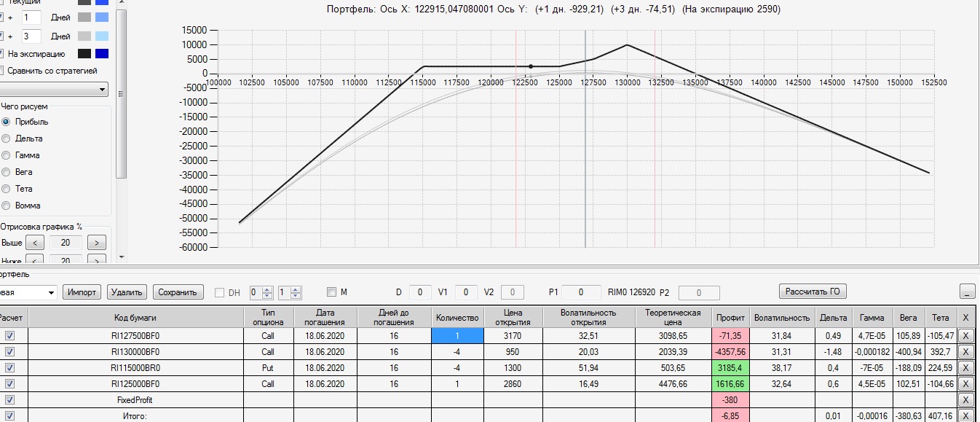Click the Выше value field showing 20
The width and height of the screenshot is (980, 422).
(66, 242)
